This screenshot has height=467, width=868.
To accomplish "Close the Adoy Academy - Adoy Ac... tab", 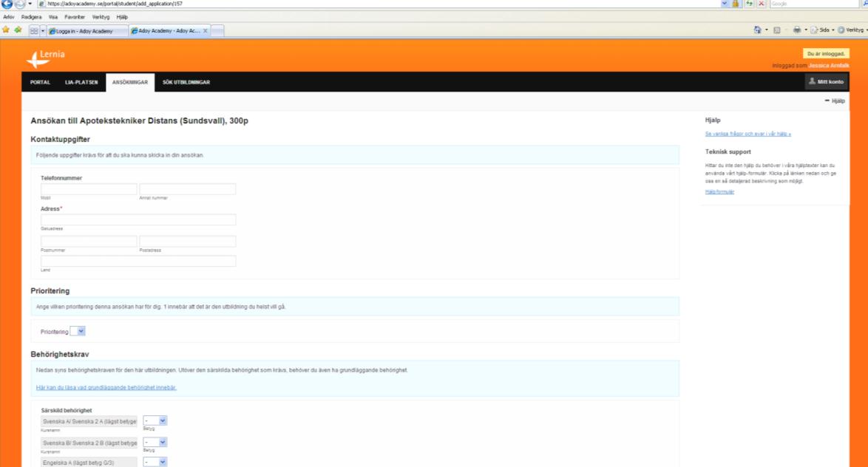I will pyautogui.click(x=206, y=31).
